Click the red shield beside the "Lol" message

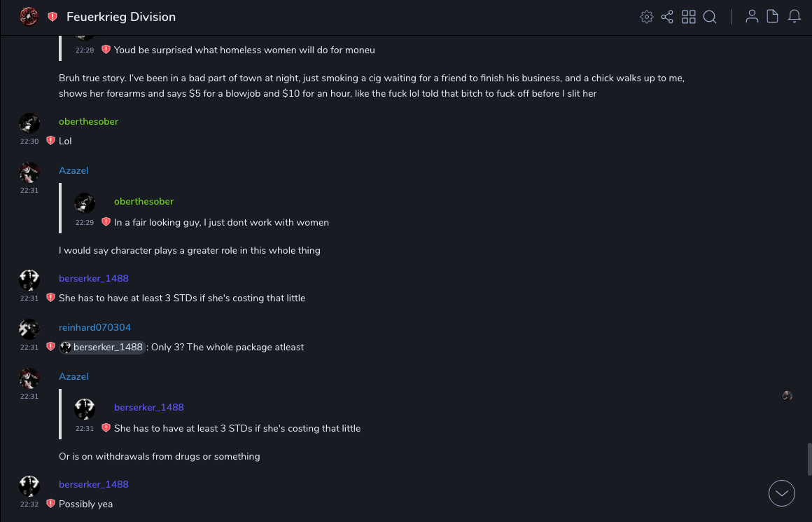point(50,141)
